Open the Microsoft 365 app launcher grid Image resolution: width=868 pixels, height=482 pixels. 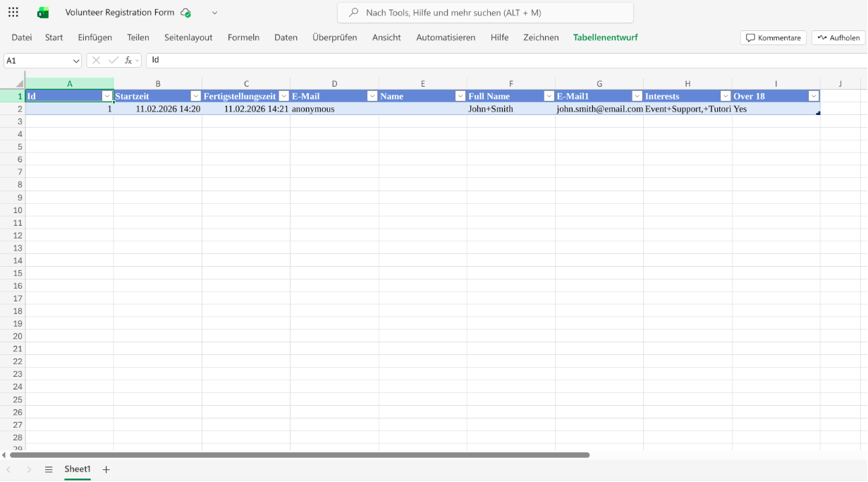click(x=13, y=11)
